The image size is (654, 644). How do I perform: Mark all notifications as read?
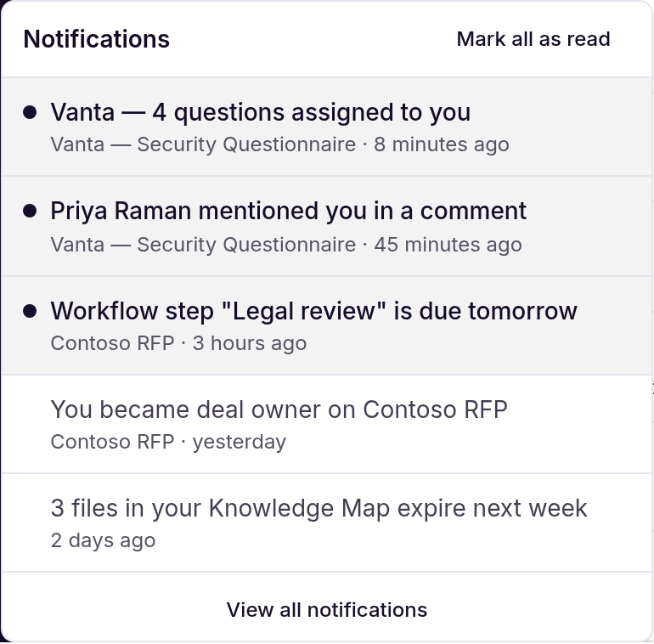[x=533, y=39]
